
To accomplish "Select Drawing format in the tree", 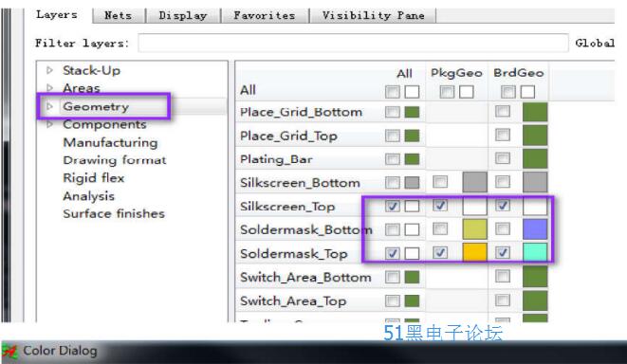I will 115,160.
